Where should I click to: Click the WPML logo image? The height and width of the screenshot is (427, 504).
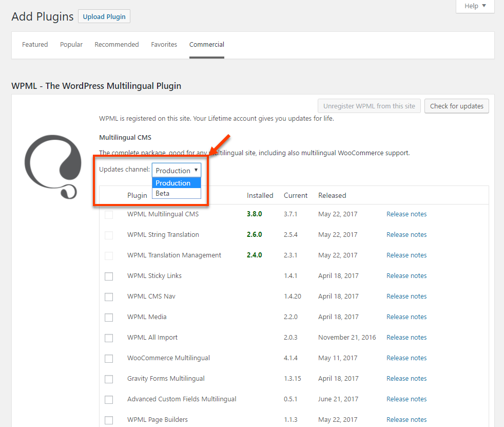tap(53, 166)
